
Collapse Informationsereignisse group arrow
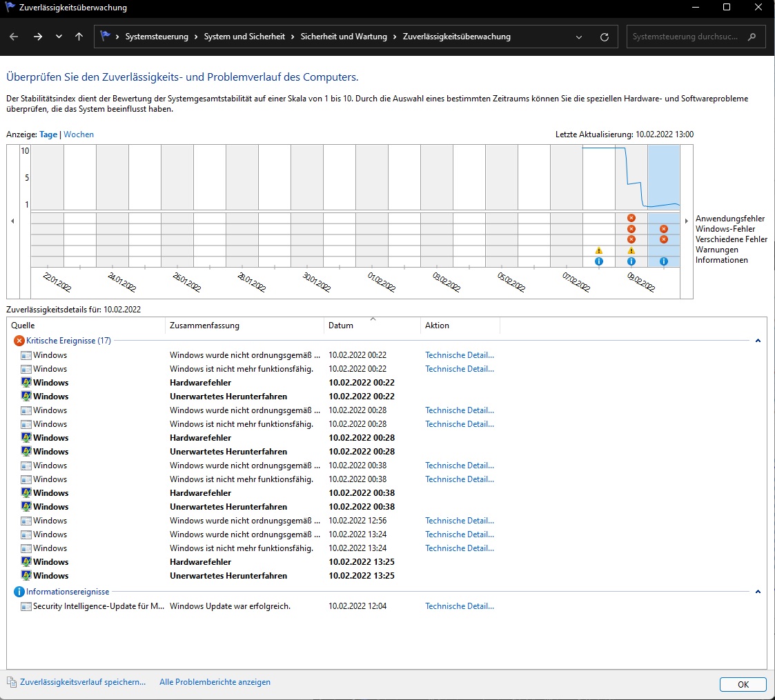pos(758,592)
